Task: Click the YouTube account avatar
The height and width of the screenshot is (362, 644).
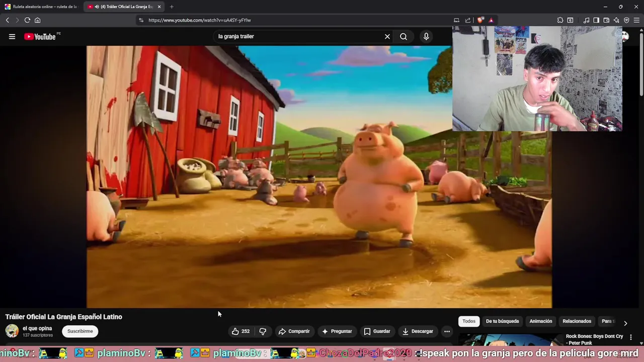Action: point(625,36)
